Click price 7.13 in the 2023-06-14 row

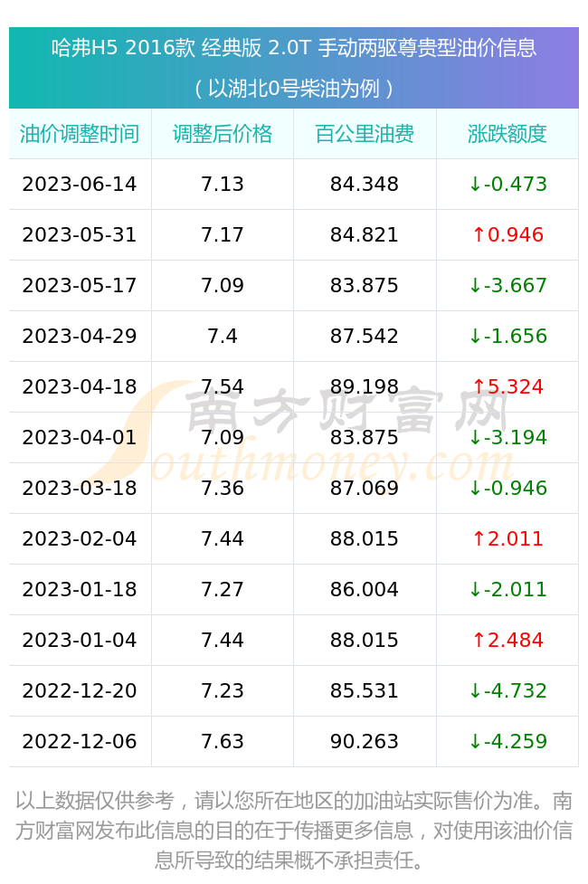(223, 184)
